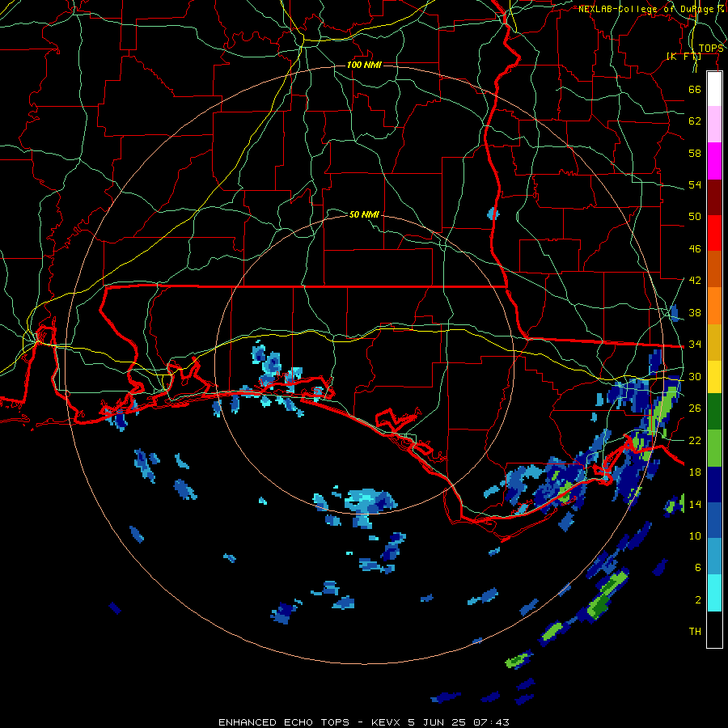Click the black TH swatch at legend bottom
The image size is (728, 728).
pos(714,629)
